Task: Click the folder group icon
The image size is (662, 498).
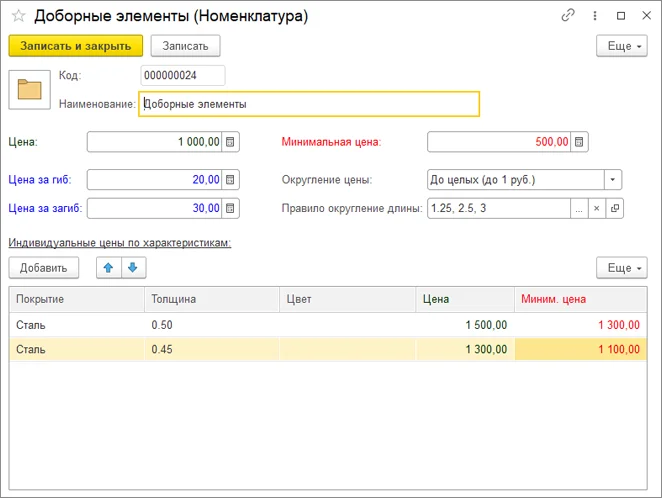Action: 30,89
